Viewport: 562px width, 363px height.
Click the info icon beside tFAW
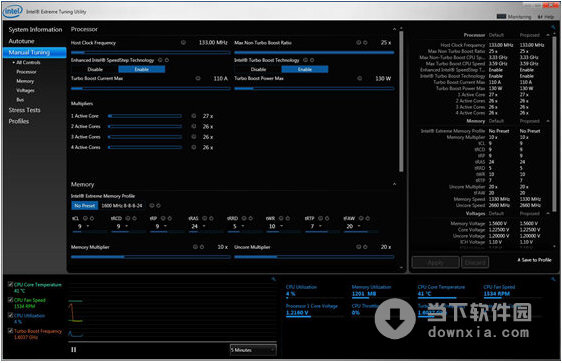tap(361, 218)
